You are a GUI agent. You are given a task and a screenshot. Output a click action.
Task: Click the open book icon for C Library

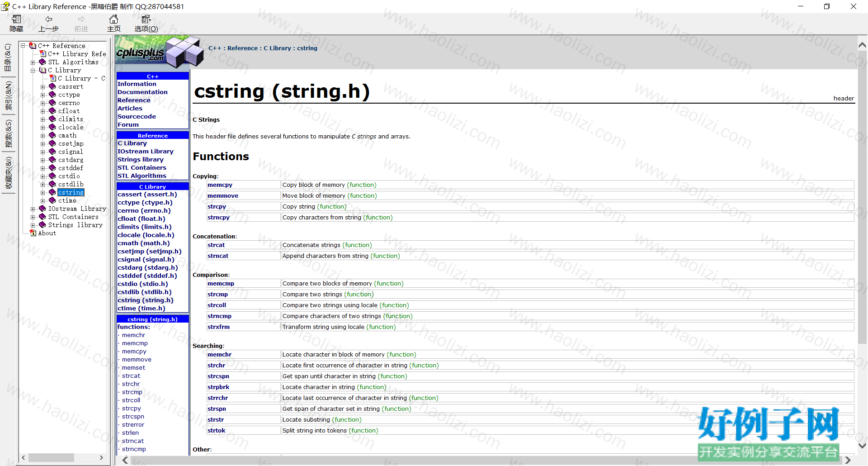[43, 70]
